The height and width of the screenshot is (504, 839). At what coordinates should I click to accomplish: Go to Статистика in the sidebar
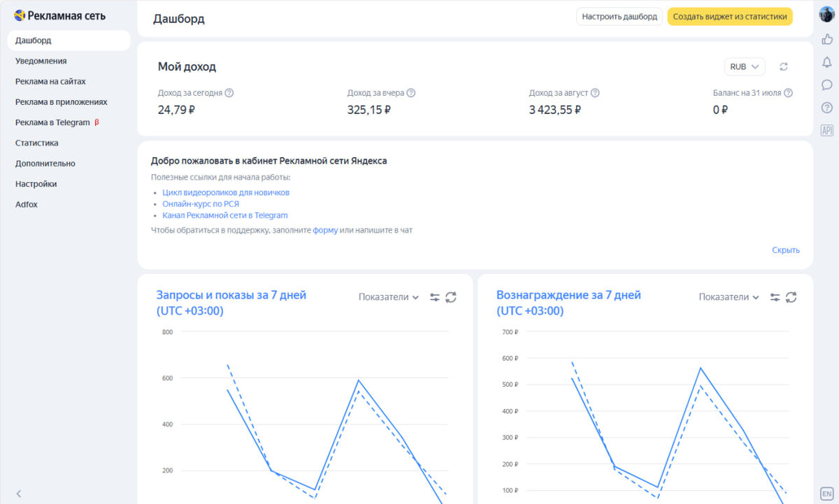point(37,143)
